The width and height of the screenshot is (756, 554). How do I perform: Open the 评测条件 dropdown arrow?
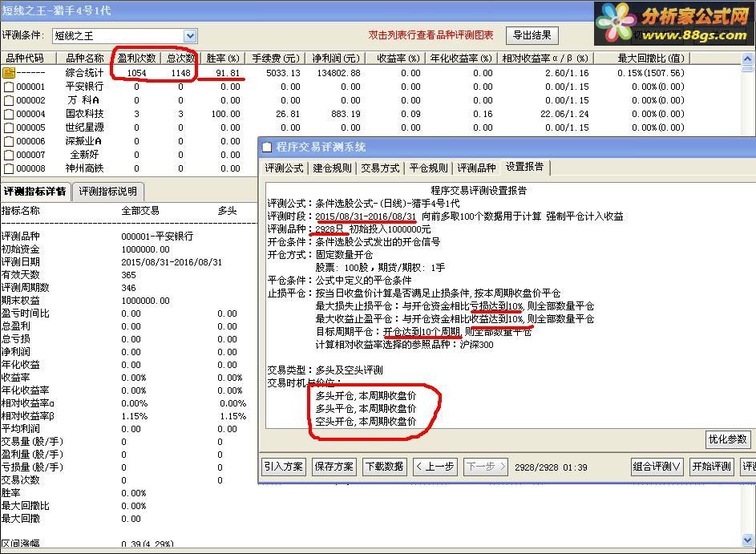click(190, 36)
